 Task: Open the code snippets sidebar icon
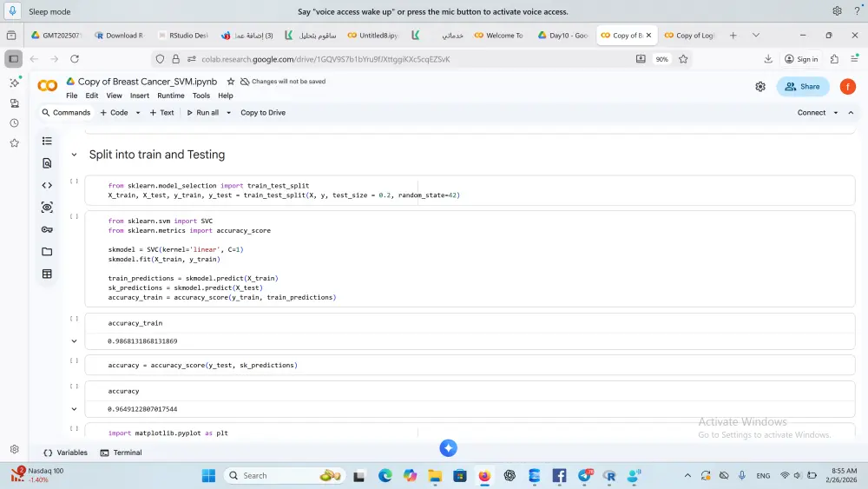47,186
